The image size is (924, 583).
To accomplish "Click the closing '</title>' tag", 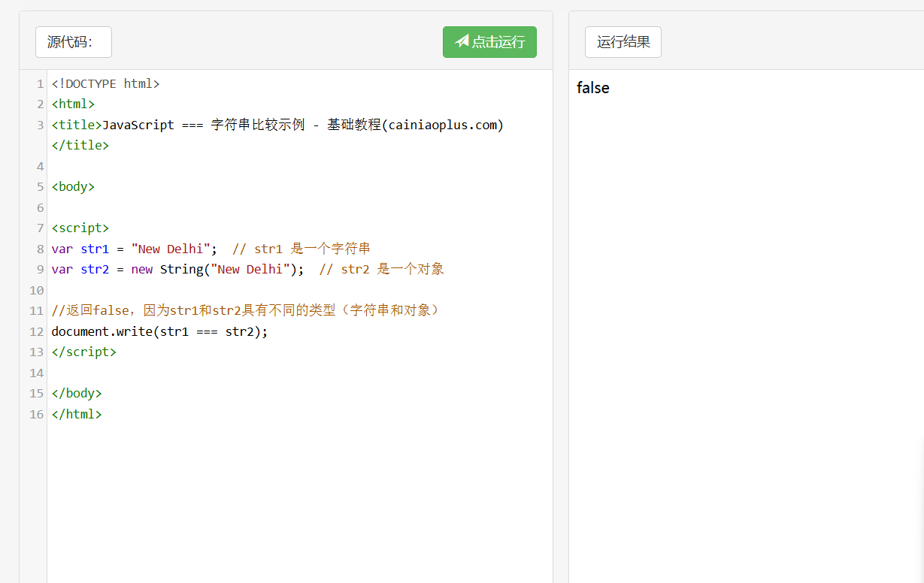I will pyautogui.click(x=80, y=145).
